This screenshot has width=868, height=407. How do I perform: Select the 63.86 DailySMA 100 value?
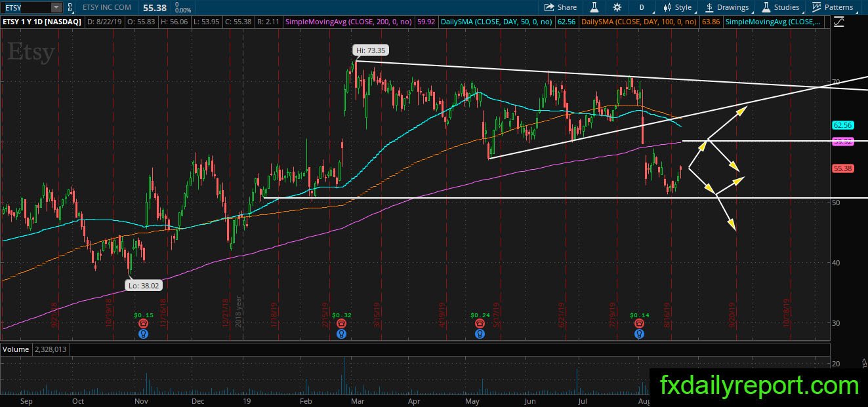711,22
